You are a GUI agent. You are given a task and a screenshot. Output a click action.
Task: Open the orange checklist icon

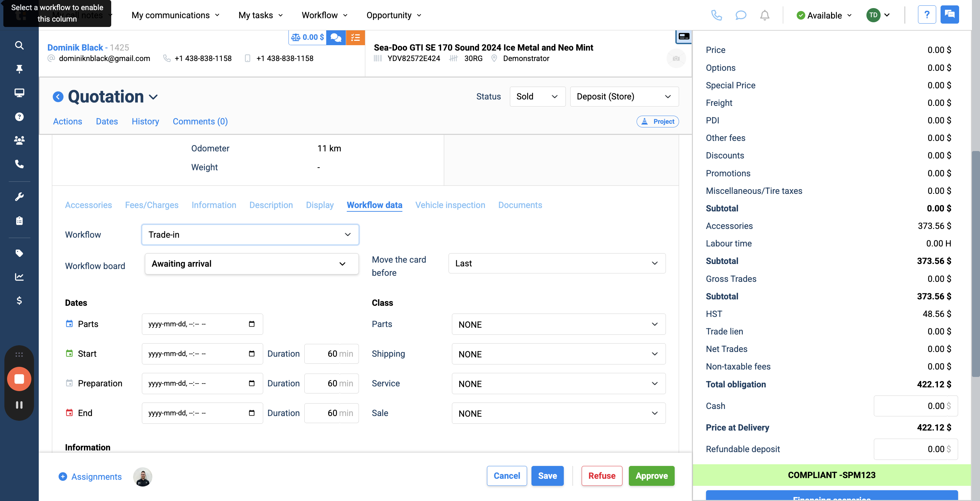(355, 37)
